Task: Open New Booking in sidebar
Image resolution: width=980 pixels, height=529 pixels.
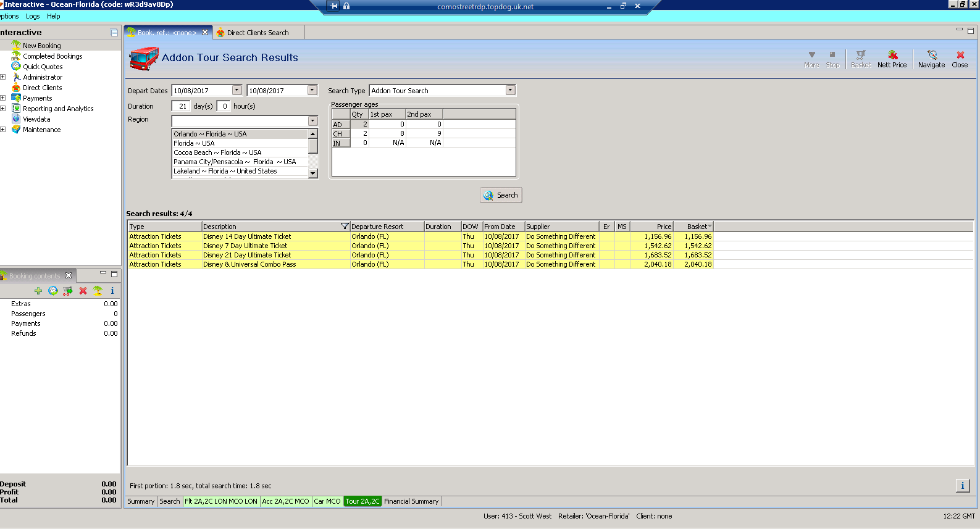Action: coord(42,46)
